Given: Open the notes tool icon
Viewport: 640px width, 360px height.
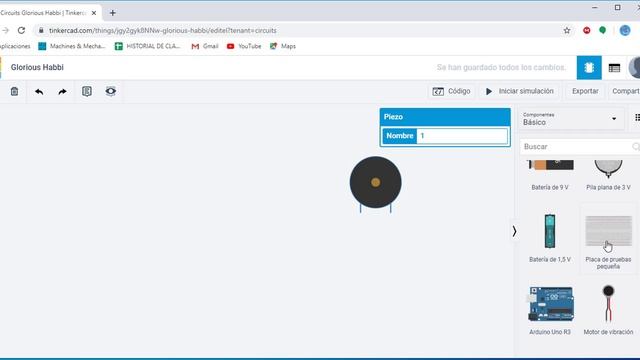Looking at the screenshot, I should (x=87, y=91).
